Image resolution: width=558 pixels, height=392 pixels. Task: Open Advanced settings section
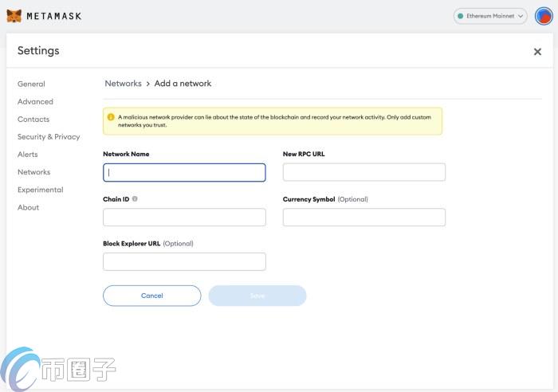(x=35, y=102)
